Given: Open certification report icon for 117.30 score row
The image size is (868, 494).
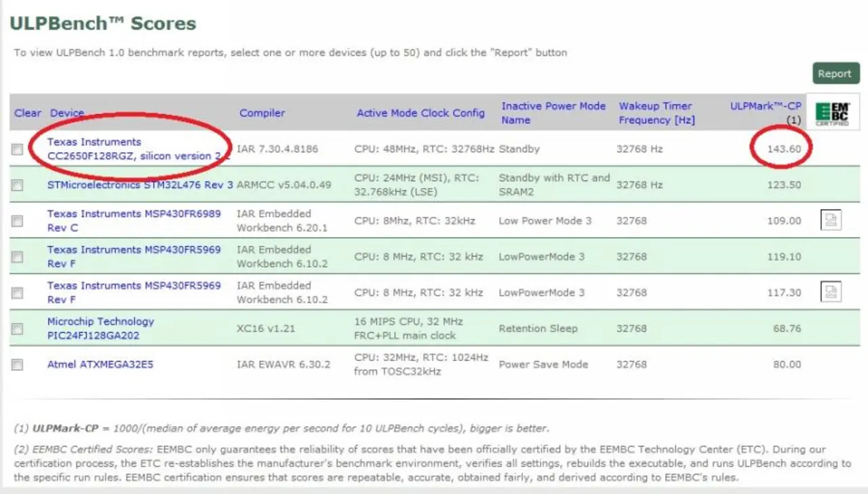Looking at the screenshot, I should tap(831, 292).
